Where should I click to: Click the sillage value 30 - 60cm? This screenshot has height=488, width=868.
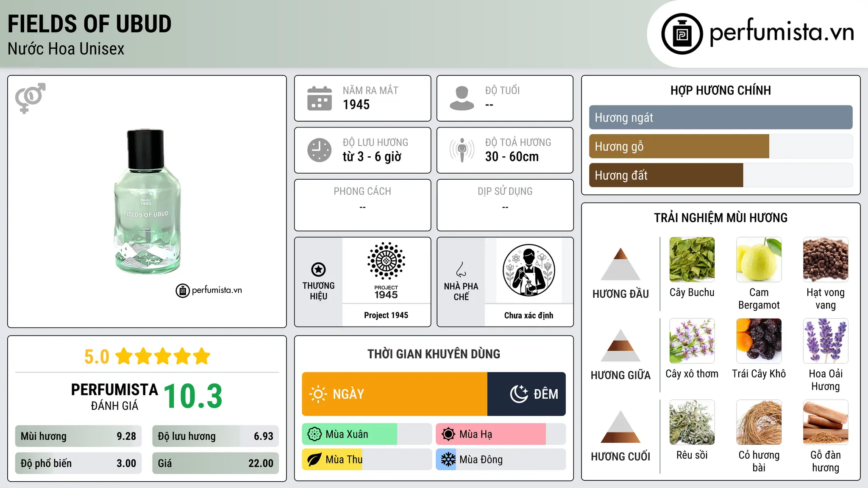[512, 157]
